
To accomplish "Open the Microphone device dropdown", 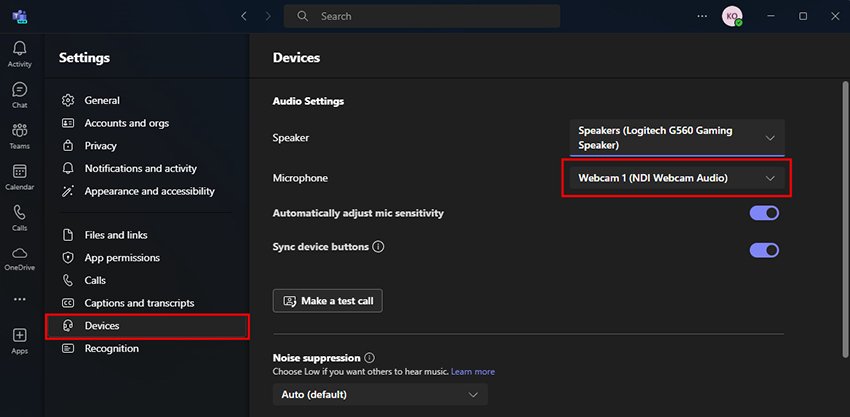I will click(x=677, y=178).
